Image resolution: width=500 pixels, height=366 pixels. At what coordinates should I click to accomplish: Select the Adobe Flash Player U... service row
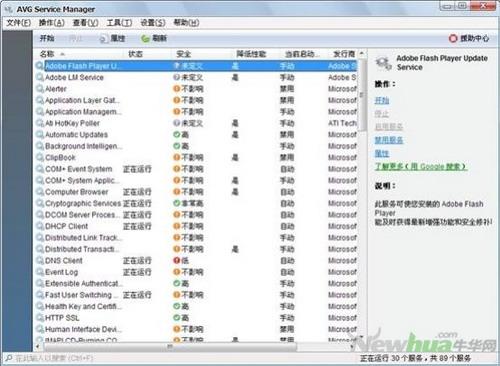196,66
